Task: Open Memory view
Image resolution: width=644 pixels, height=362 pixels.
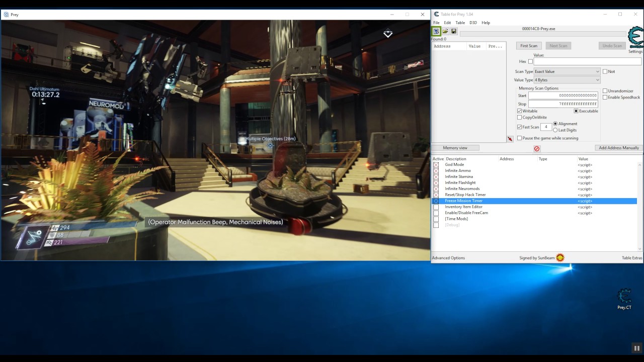Action: tap(455, 148)
